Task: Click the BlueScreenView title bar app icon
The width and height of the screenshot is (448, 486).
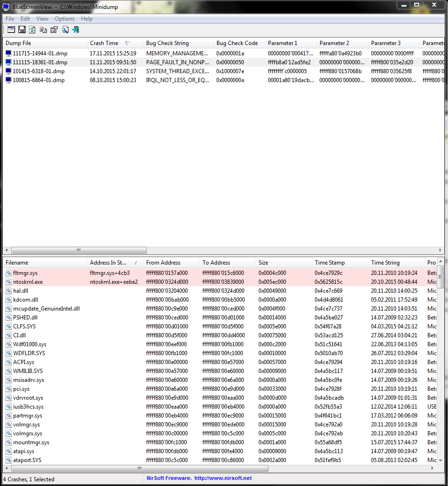Action: pyautogui.click(x=6, y=7)
